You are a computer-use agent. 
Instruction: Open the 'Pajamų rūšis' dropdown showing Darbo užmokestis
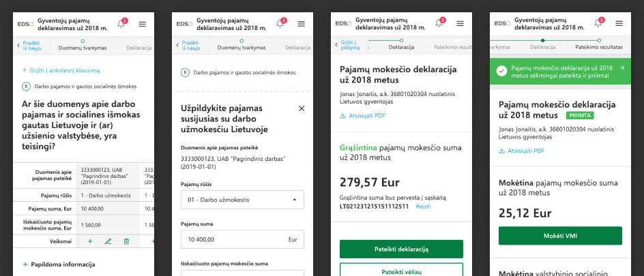pyautogui.click(x=242, y=200)
